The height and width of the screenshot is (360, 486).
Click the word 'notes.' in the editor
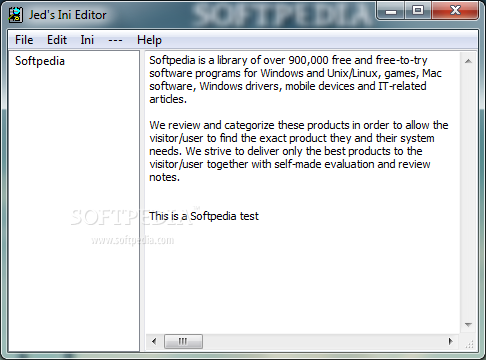click(164, 177)
